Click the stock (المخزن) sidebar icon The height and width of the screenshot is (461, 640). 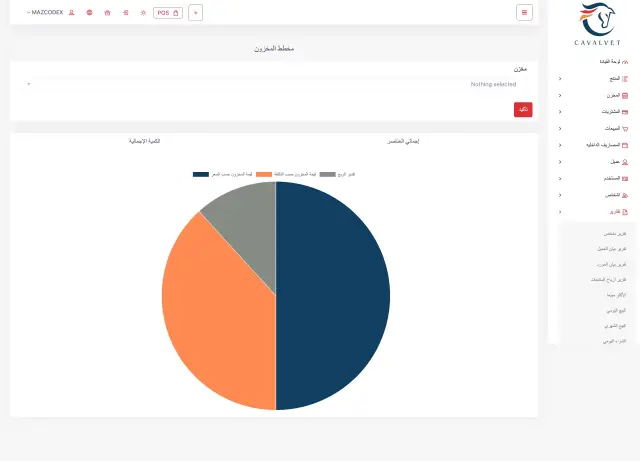[625, 95]
